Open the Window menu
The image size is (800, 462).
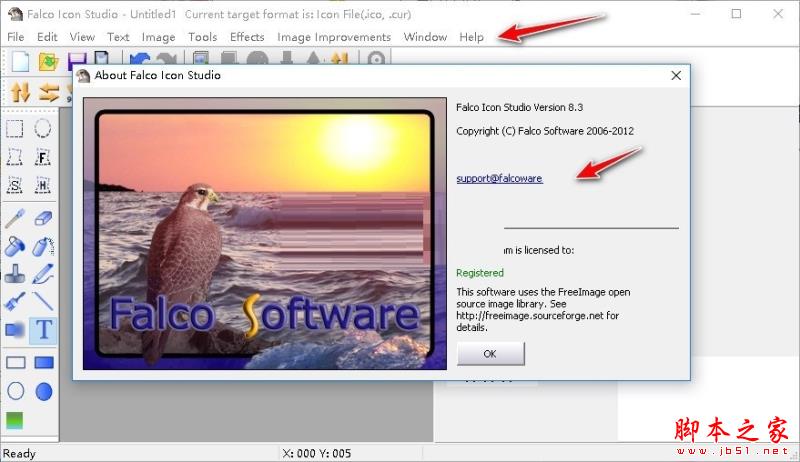425,37
